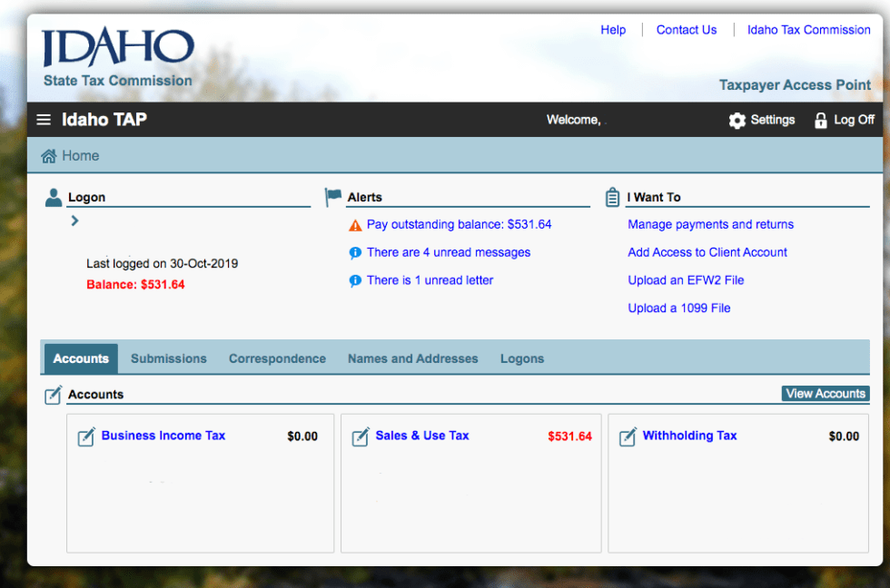Open the Idaho State Tax Commission logo

(117, 58)
